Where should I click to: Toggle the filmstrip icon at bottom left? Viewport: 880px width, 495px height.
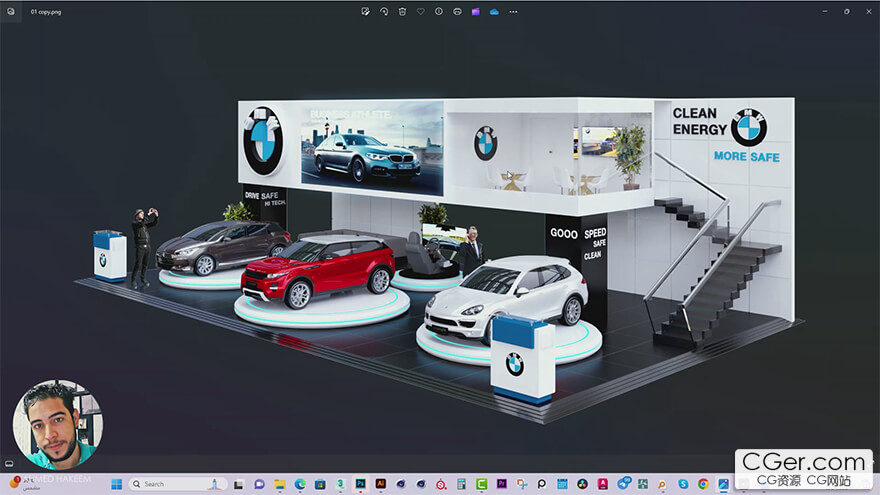pyautogui.click(x=9, y=464)
